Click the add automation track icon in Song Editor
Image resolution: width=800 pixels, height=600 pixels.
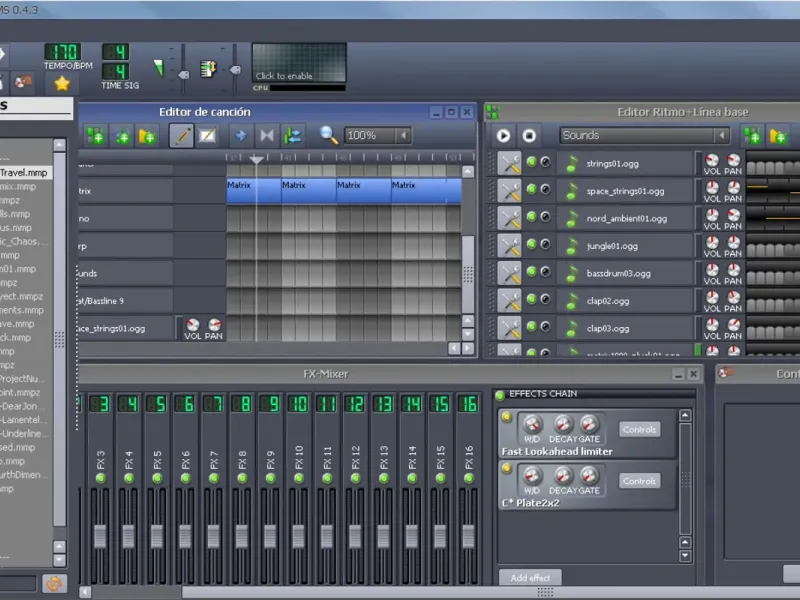click(x=147, y=135)
